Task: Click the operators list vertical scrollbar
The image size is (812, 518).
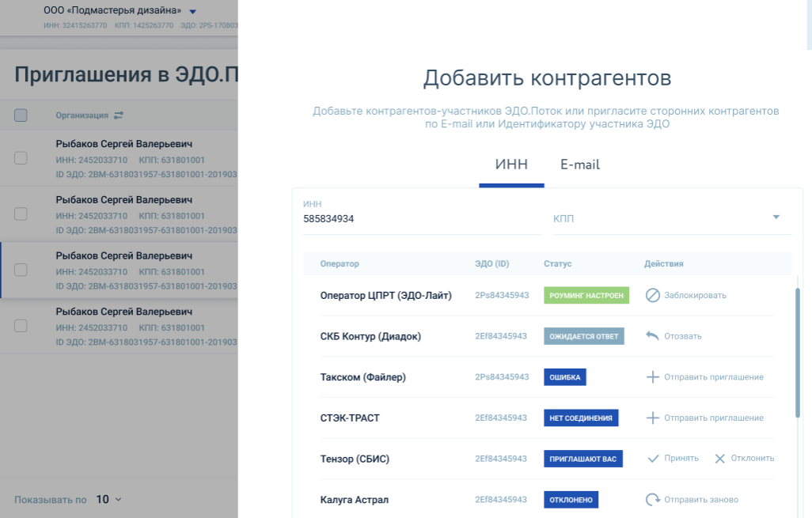Action: tap(797, 352)
